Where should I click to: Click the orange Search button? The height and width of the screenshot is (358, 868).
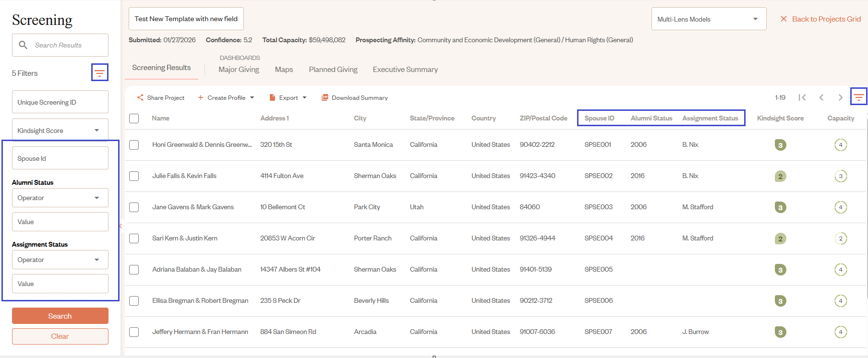coord(60,316)
